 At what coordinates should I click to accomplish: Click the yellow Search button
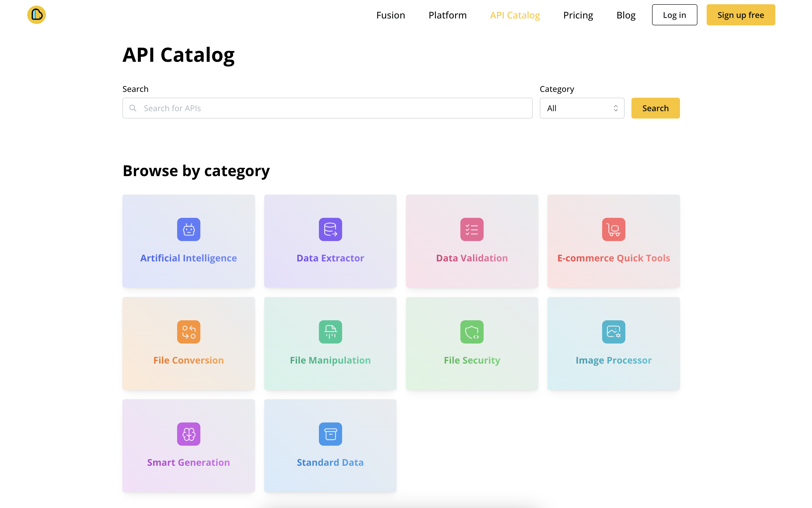pyautogui.click(x=655, y=108)
